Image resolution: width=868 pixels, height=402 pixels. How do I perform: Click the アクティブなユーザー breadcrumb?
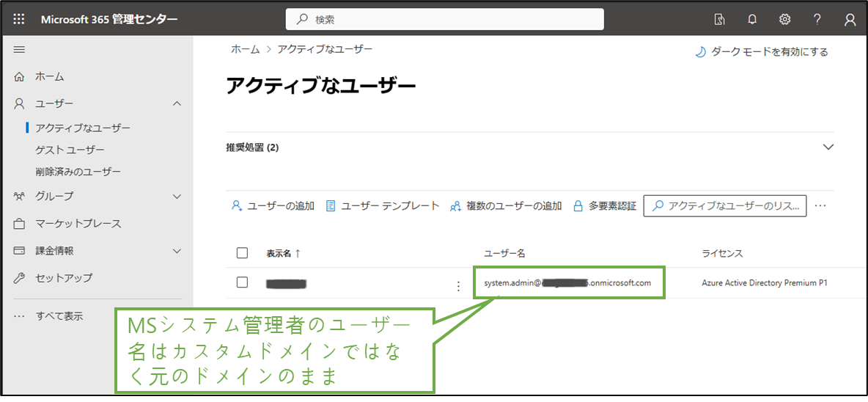click(325, 49)
